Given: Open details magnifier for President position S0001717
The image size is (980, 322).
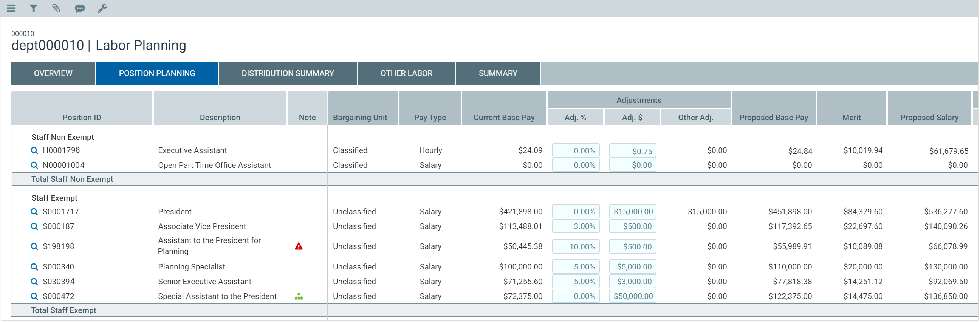Looking at the screenshot, I should click(x=34, y=212).
